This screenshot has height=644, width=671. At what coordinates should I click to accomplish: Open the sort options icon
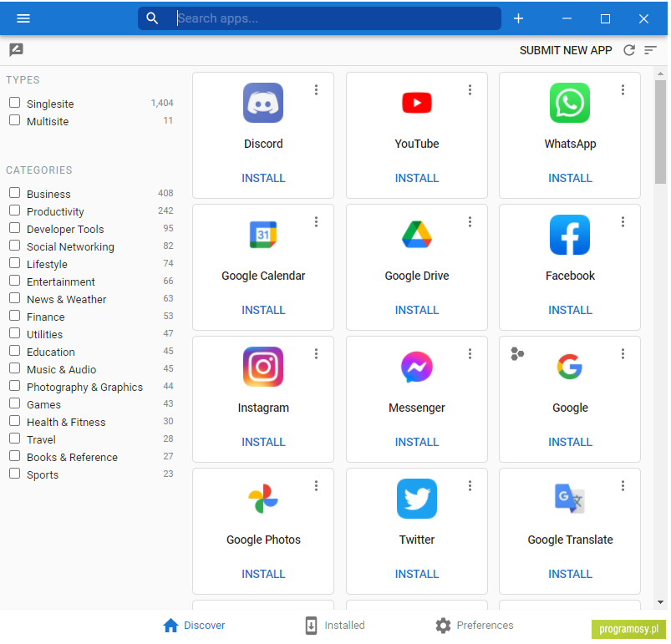pyautogui.click(x=650, y=50)
